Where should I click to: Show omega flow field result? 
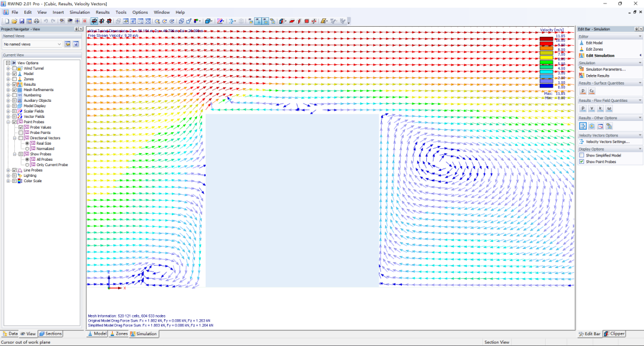coord(609,108)
